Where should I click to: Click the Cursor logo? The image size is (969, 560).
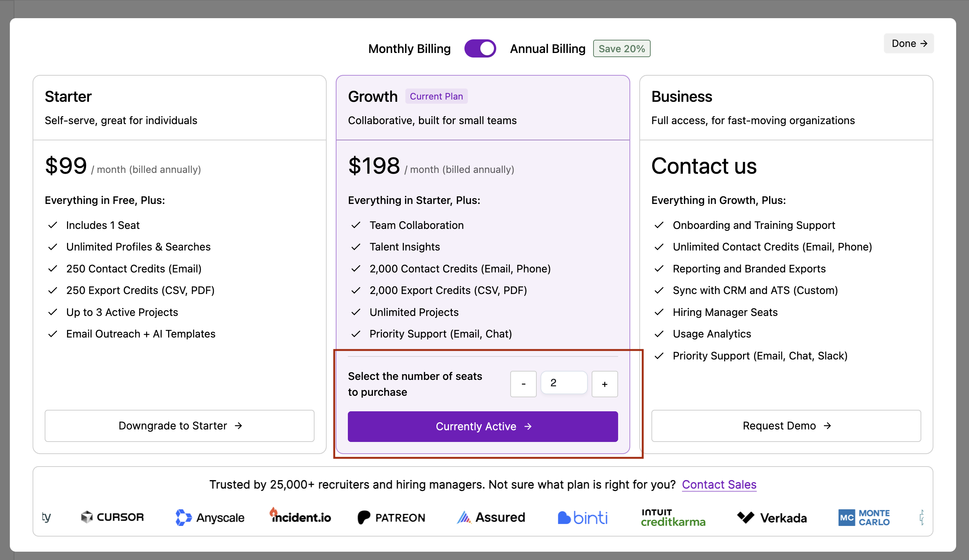[112, 517]
